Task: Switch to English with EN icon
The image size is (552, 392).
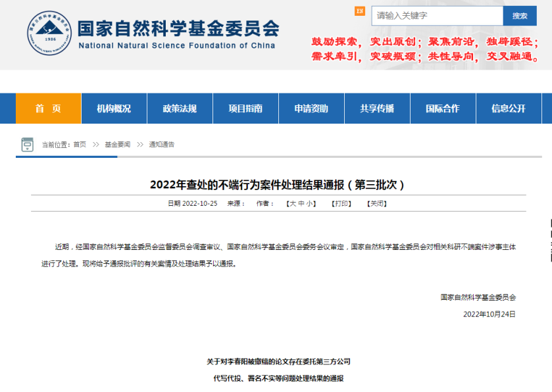Action: tap(359, 11)
